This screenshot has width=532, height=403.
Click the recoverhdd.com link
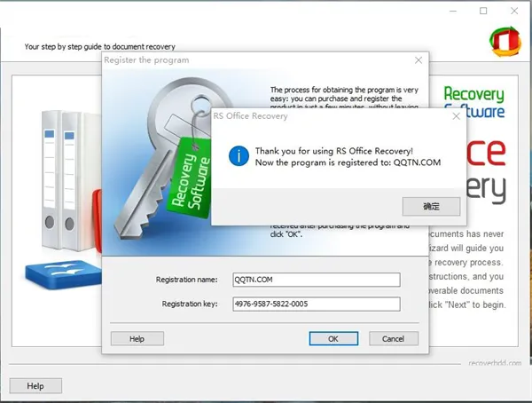(495, 363)
